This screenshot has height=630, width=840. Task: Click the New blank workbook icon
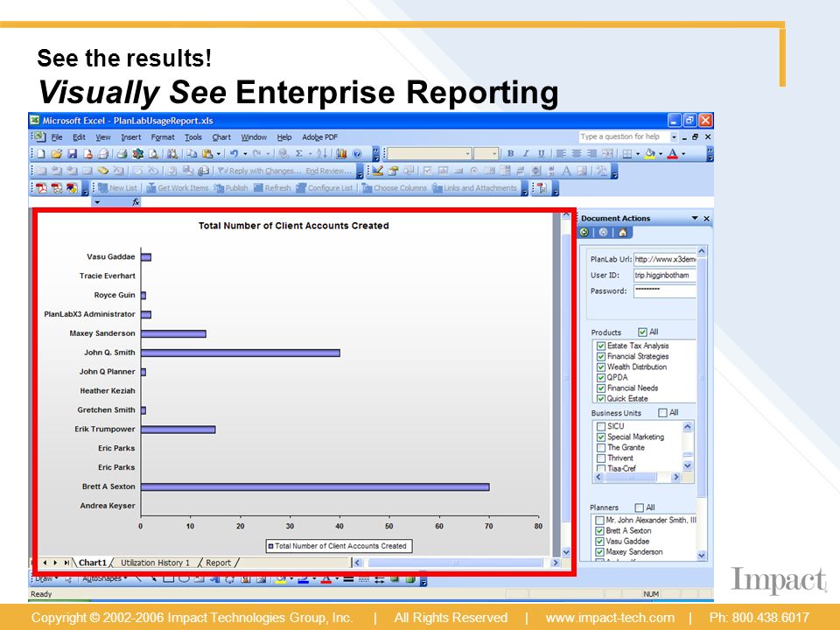41,154
